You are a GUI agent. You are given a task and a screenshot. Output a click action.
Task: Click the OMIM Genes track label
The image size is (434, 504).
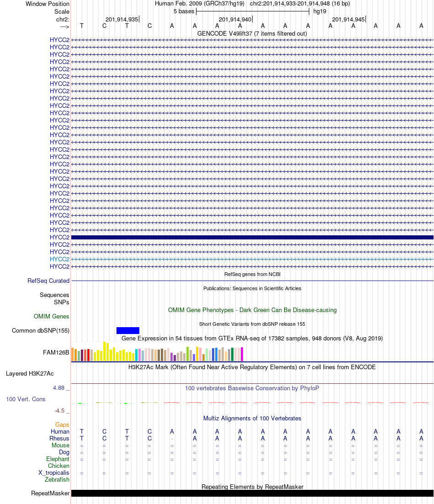click(52, 316)
